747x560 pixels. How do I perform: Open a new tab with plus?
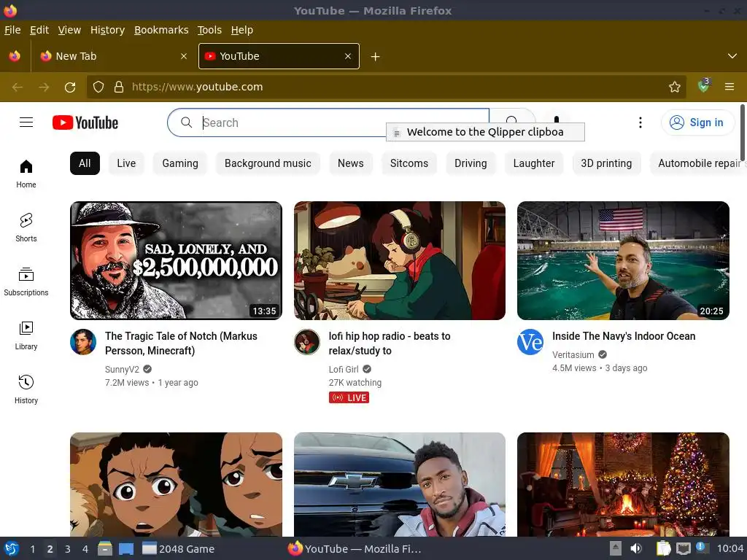376,57
